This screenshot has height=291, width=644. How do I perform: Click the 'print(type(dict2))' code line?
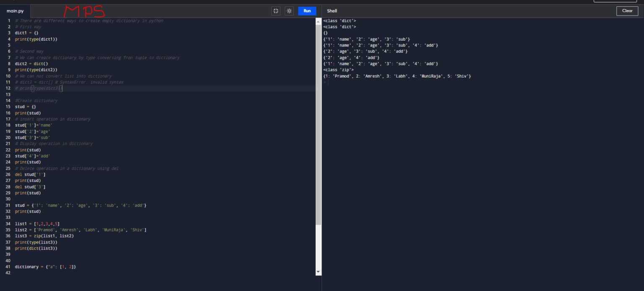coord(36,70)
